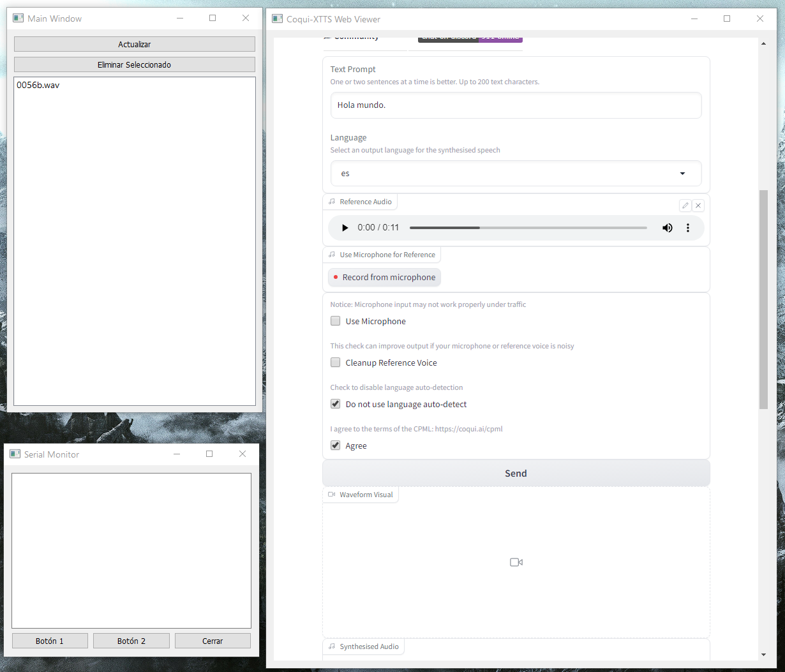Click the Waveform Visual video placeholder icon
The width and height of the screenshot is (785, 672).
(516, 562)
